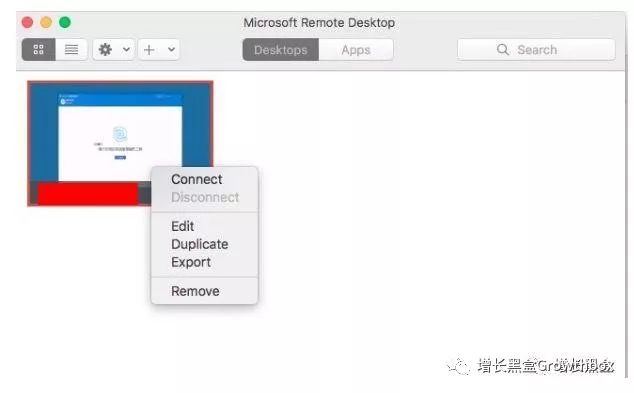
Task: Click the red close window button
Action: pyautogui.click(x=27, y=22)
